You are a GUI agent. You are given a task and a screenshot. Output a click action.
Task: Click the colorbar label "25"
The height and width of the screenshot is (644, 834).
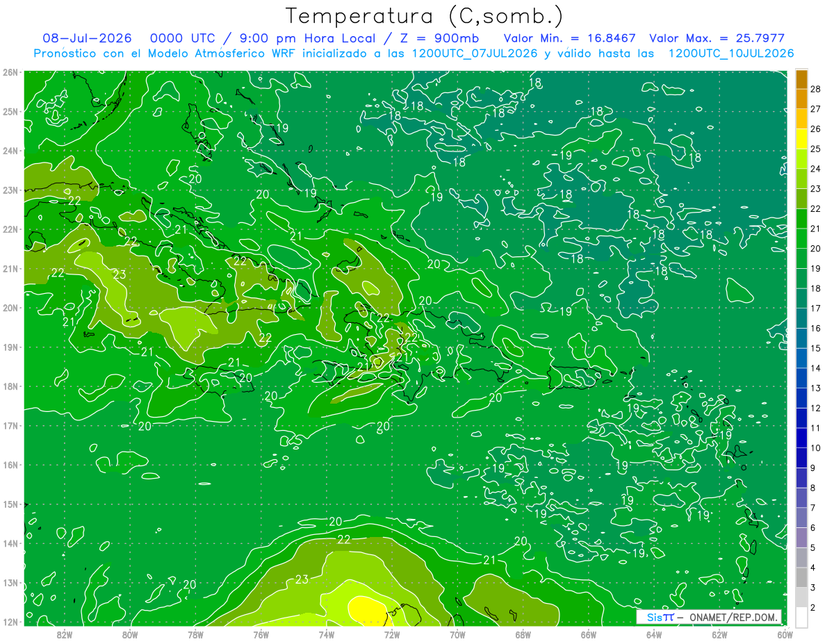coord(816,149)
